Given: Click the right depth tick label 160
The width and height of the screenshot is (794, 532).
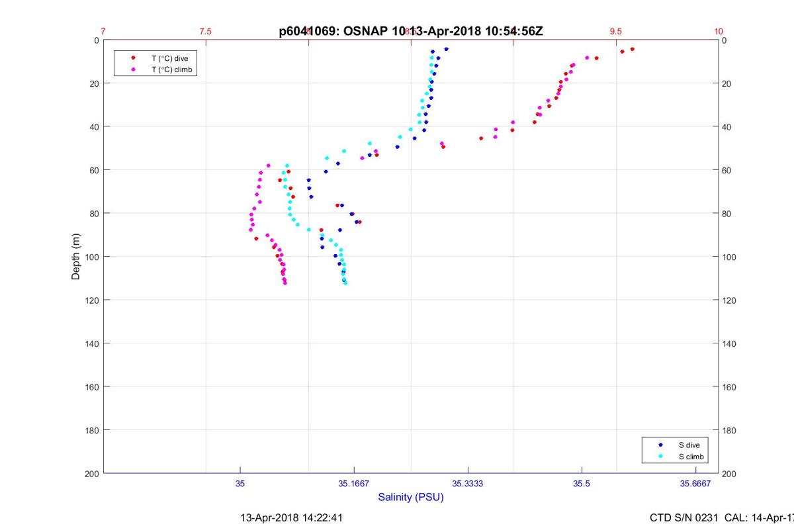Looking at the screenshot, I should (x=730, y=387).
